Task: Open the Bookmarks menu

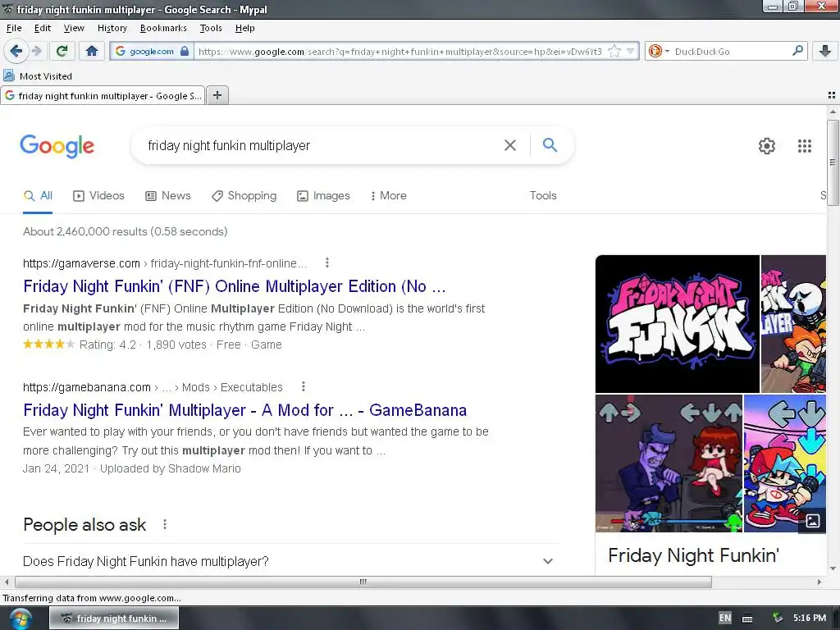Action: [163, 28]
